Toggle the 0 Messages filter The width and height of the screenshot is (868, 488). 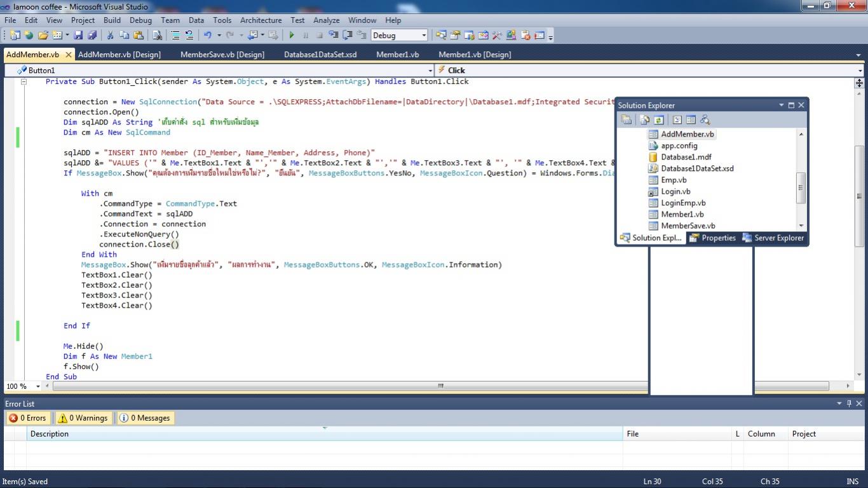pos(145,418)
